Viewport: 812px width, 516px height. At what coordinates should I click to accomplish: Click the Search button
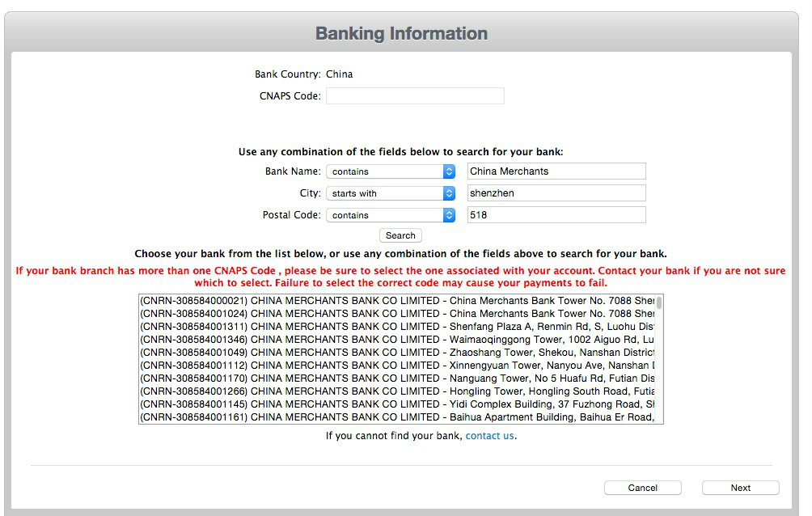(x=400, y=235)
